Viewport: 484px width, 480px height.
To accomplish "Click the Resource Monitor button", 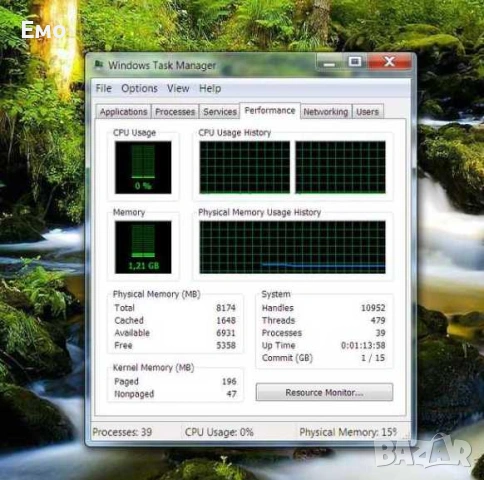I will (324, 392).
